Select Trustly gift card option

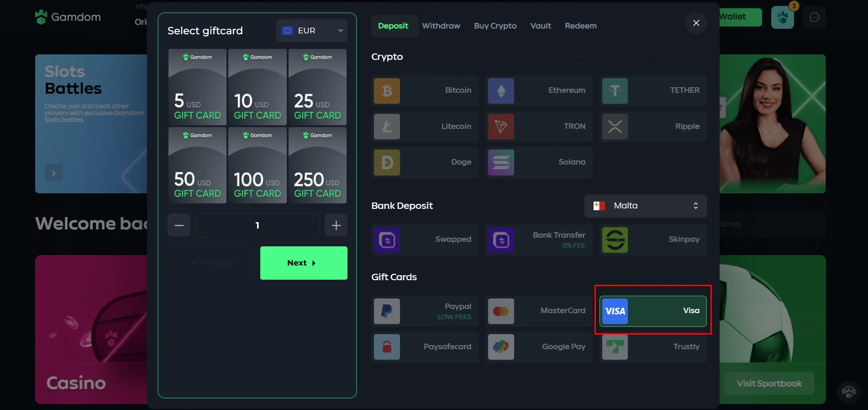(x=653, y=347)
